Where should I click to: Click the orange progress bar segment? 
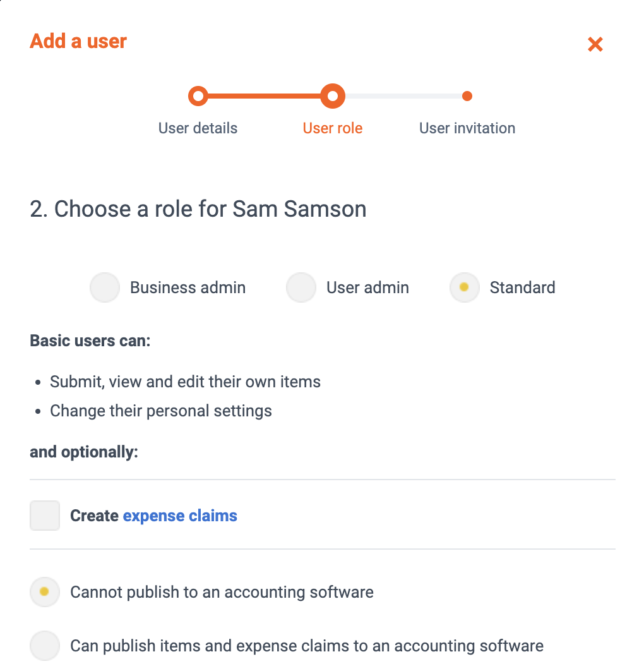point(265,96)
